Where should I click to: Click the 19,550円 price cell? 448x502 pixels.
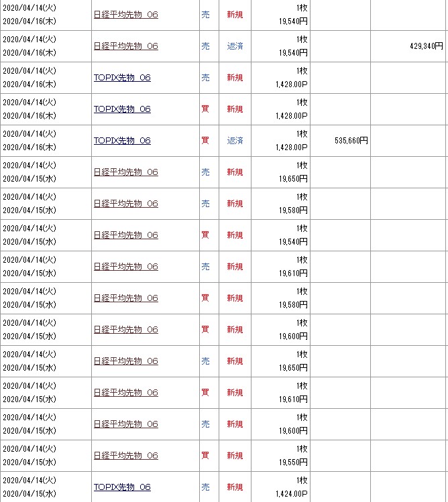[x=294, y=462]
